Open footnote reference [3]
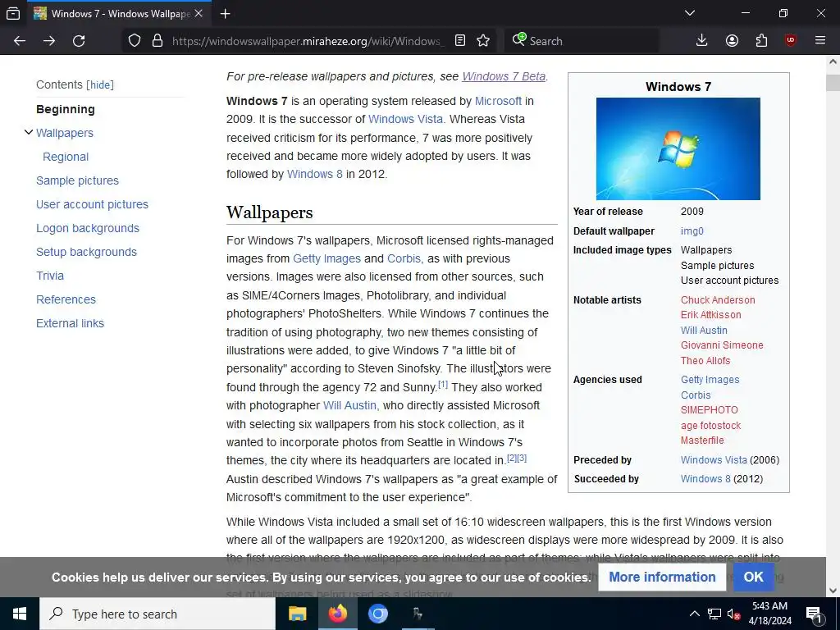 pos(522,458)
